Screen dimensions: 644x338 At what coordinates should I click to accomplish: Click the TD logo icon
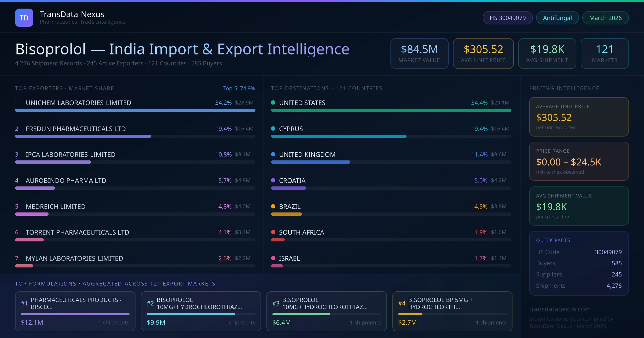(x=24, y=18)
